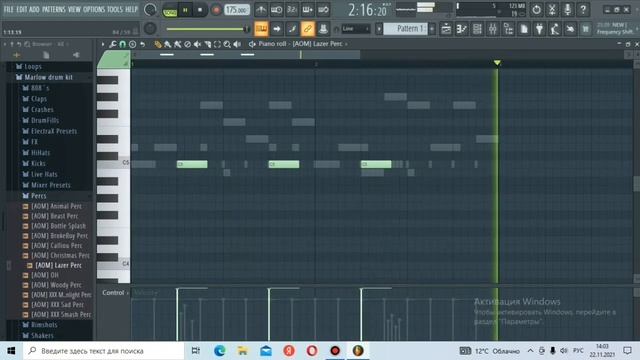Disable typing keyboard to piano
The width and height of the screenshot is (640, 360).
pos(261,29)
